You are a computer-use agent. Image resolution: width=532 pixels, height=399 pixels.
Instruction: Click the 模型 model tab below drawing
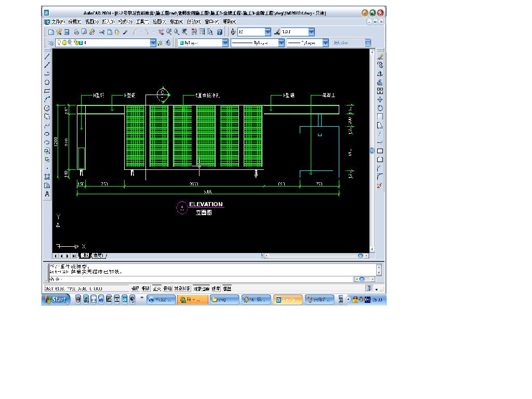tap(85, 256)
